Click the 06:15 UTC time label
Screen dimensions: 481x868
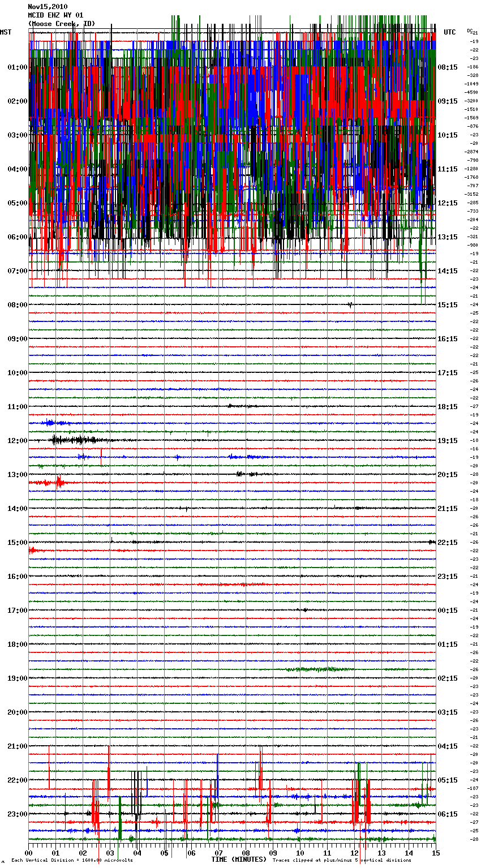(448, 814)
